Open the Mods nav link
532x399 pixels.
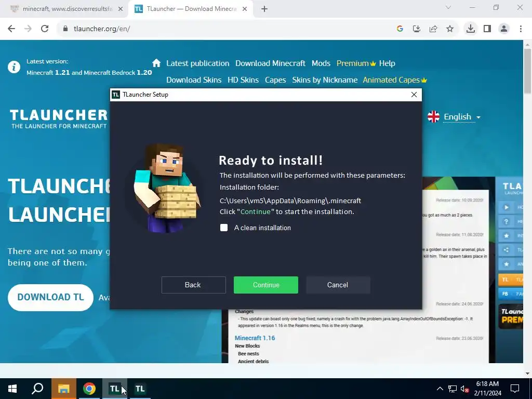(x=321, y=63)
